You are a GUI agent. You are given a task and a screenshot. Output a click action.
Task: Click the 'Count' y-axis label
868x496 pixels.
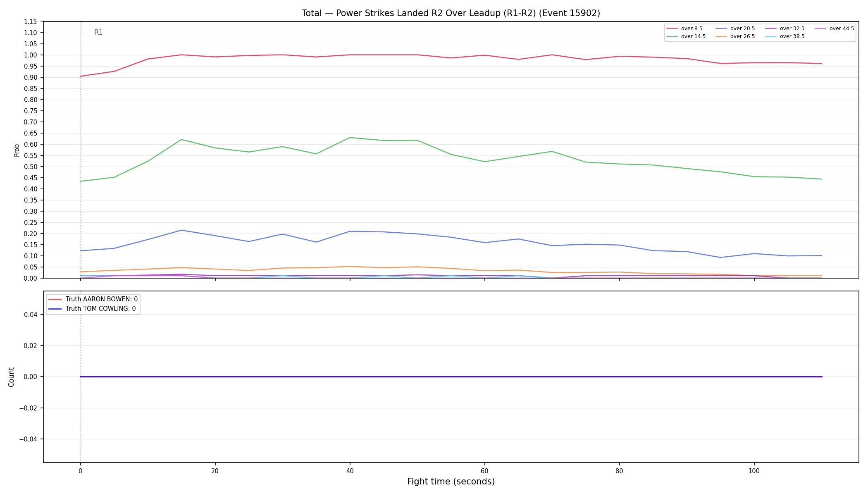(11, 377)
